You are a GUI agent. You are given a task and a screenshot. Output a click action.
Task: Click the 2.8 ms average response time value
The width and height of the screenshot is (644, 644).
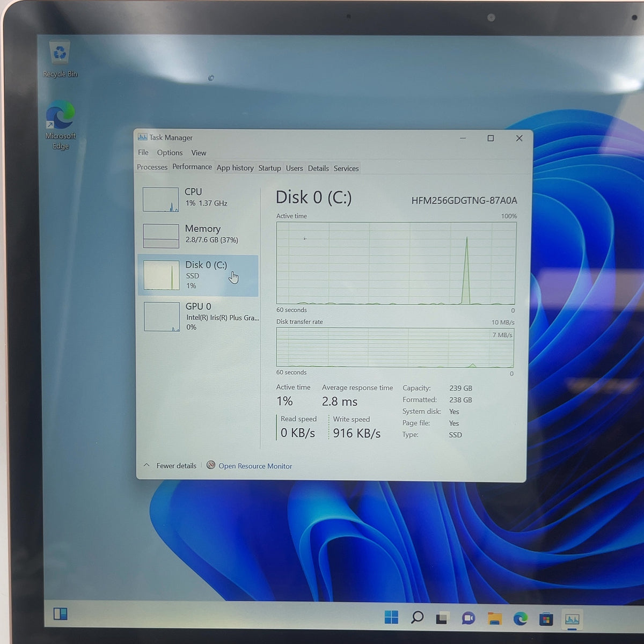pos(340,401)
